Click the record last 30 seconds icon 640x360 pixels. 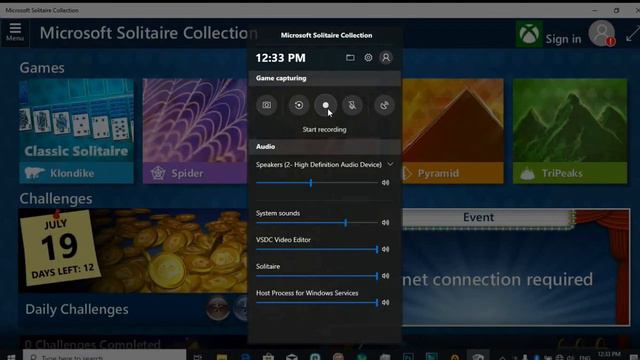point(299,105)
